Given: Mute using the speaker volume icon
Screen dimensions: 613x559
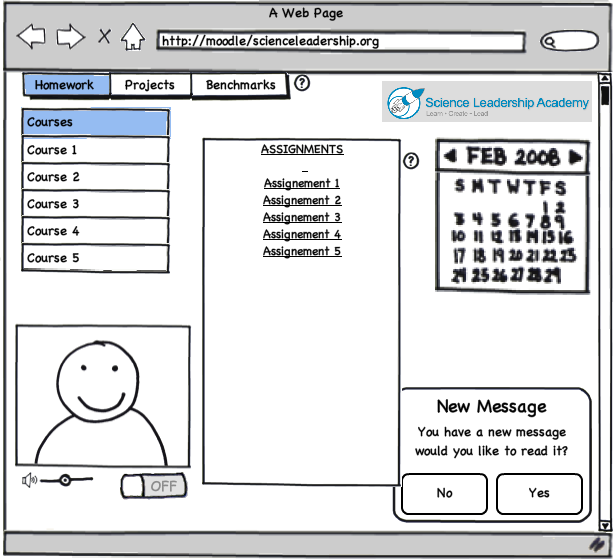Looking at the screenshot, I should [x=29, y=480].
